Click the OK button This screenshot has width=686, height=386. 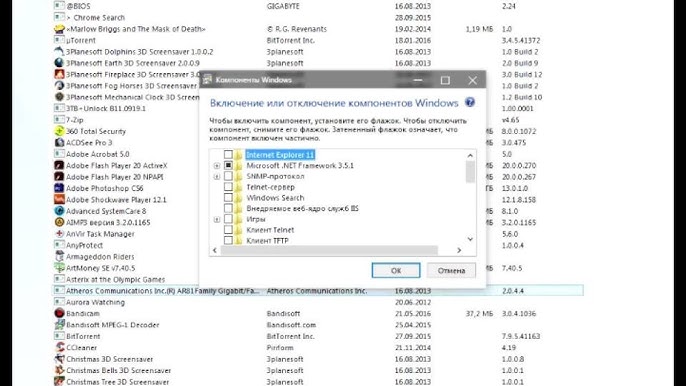click(x=396, y=270)
